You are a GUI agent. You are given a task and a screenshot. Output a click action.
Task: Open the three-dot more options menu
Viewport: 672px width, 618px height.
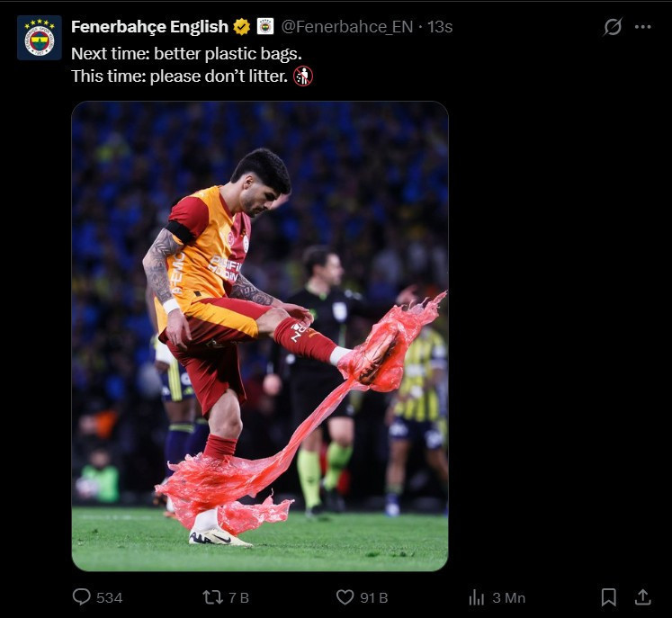tap(642, 27)
